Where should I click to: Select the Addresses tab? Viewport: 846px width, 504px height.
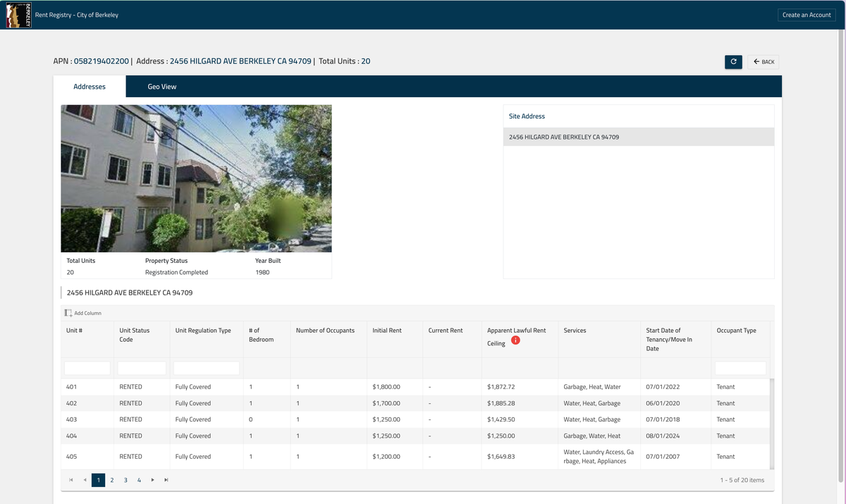(90, 87)
